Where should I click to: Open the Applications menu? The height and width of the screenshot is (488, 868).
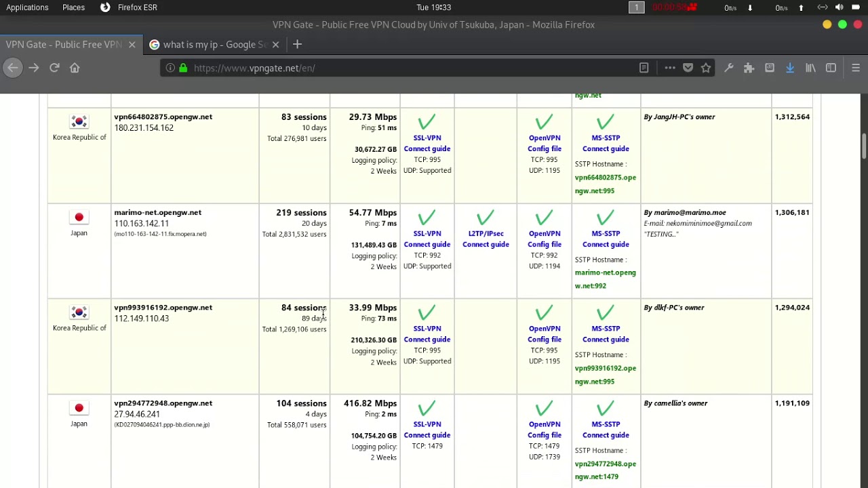pos(27,7)
